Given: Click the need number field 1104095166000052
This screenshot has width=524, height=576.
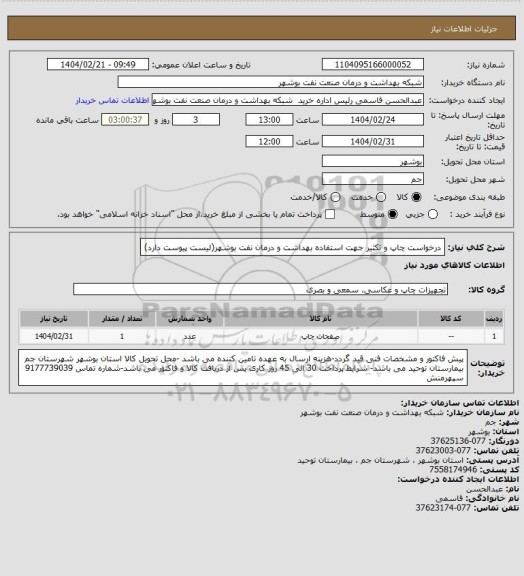Looking at the screenshot, I should click(373, 65).
